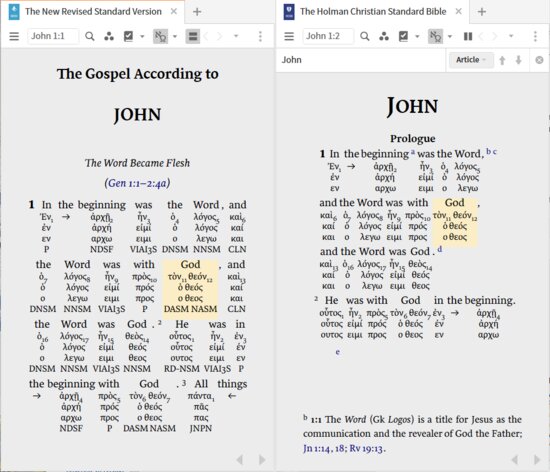This screenshot has width=550, height=472.
Task: Open the Gen 1:1–2:4a cross-reference link
Action: (137, 183)
